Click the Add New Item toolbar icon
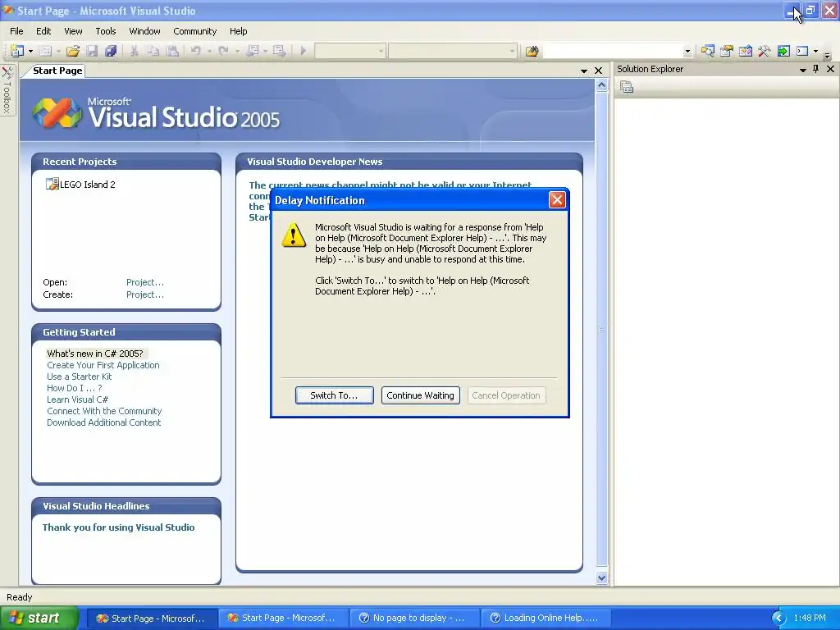This screenshot has height=630, width=840. point(46,51)
